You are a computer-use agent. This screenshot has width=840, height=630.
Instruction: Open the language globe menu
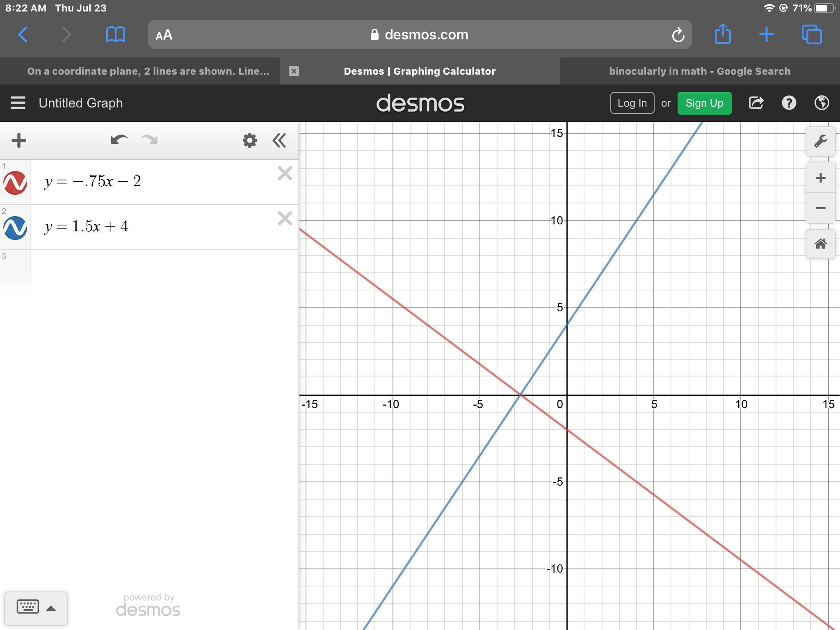pyautogui.click(x=822, y=103)
